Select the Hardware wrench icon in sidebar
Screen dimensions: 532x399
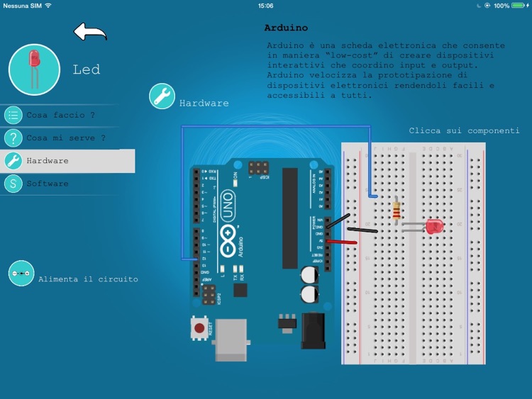tap(13, 161)
